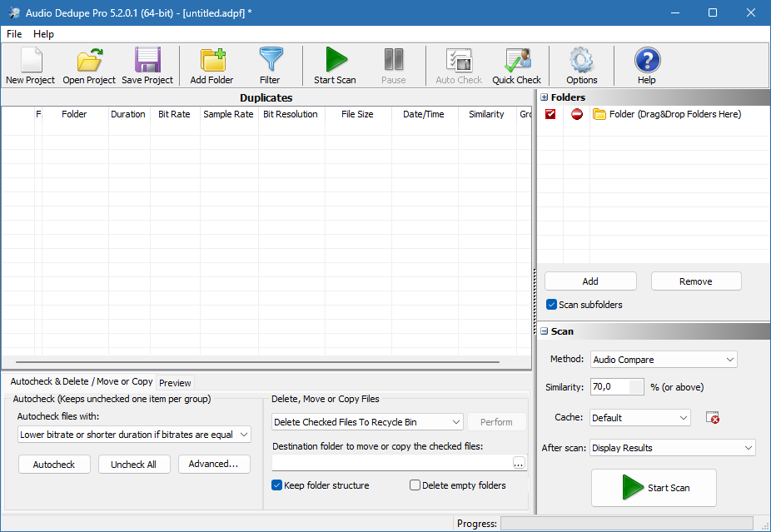Image resolution: width=771 pixels, height=532 pixels.
Task: Open a project with Open Project icon
Action: coord(89,66)
